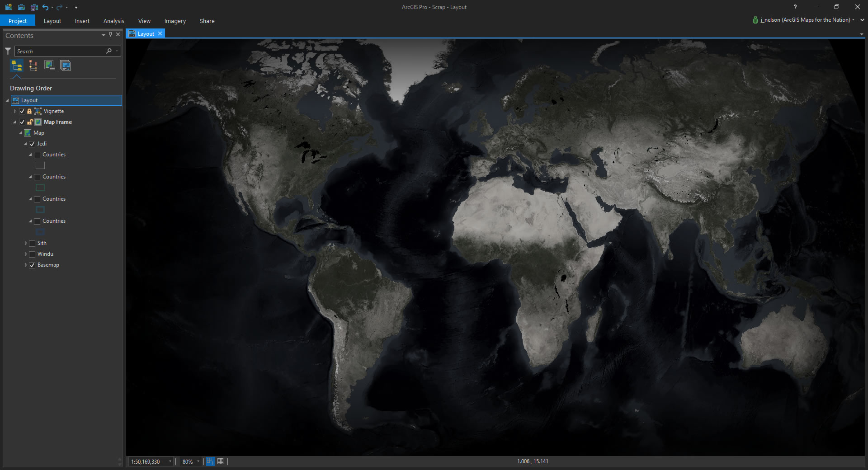The image size is (868, 470).
Task: Open the 80% zoom level dropdown
Action: pos(198,461)
